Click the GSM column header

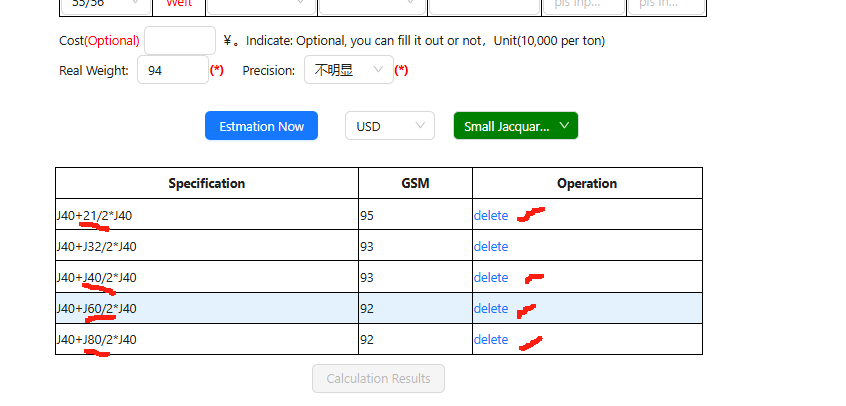click(x=415, y=183)
